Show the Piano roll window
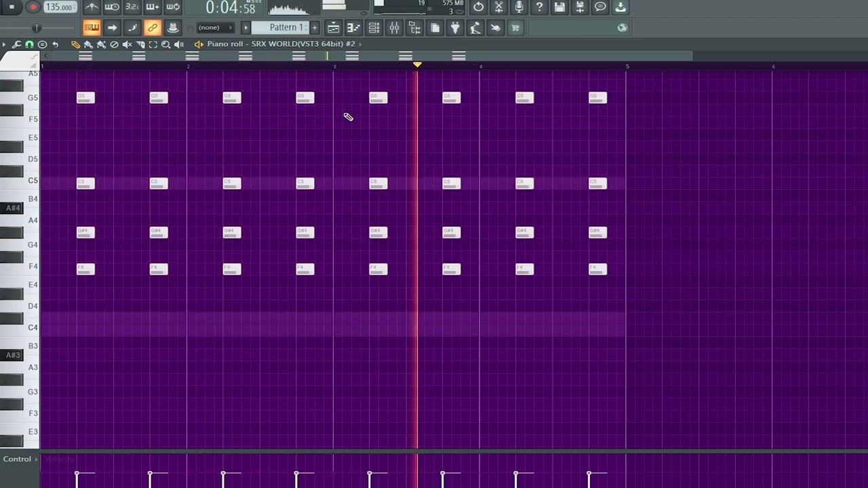The height and width of the screenshot is (488, 868). point(354,28)
